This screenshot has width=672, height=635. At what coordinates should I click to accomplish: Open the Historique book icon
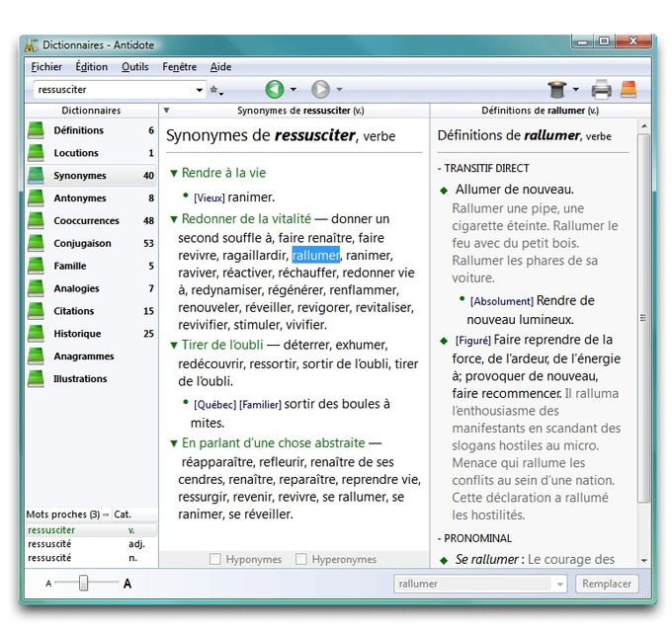point(36,334)
